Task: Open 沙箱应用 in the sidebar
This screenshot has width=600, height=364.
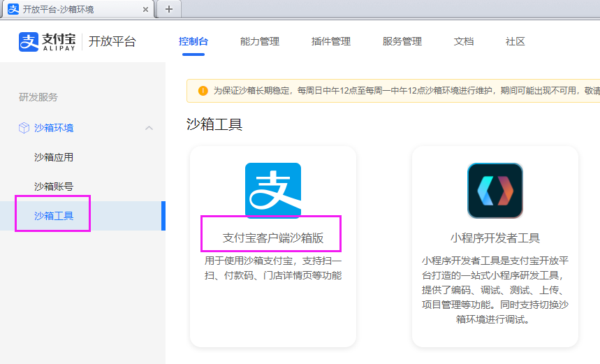Action: pyautogui.click(x=54, y=157)
